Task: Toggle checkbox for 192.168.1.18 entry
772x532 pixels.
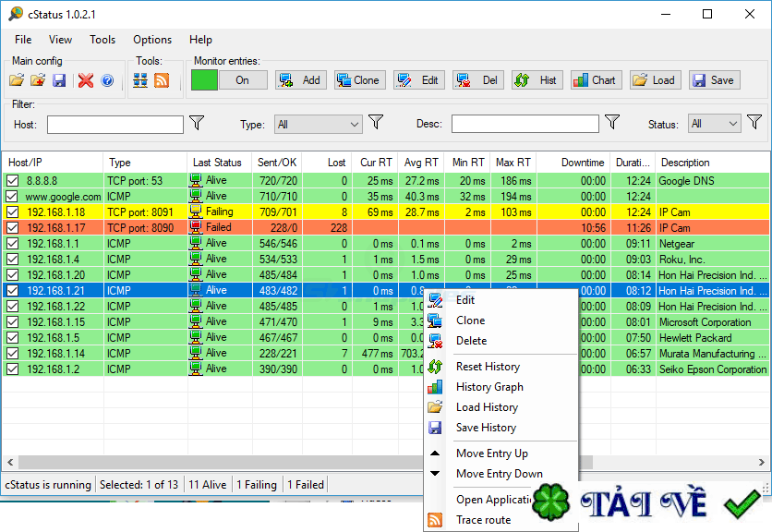Action: [12, 212]
